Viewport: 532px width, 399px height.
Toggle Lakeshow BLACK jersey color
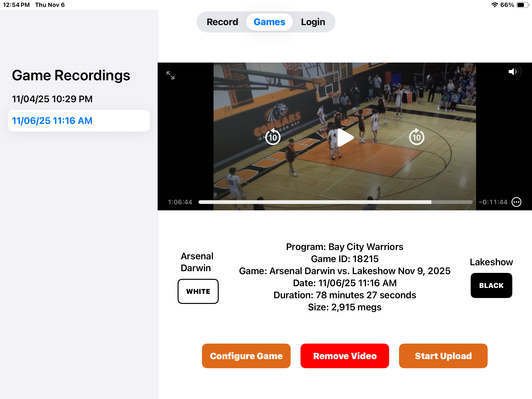click(x=491, y=285)
